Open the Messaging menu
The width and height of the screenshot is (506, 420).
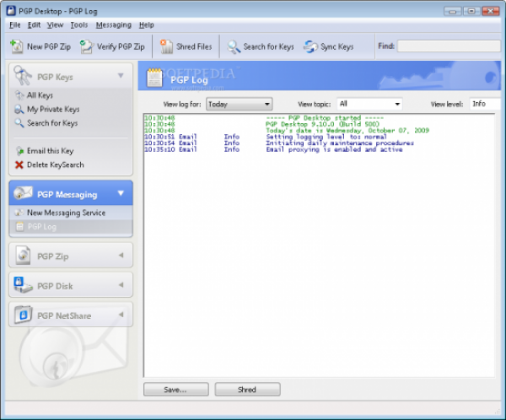tap(114, 24)
